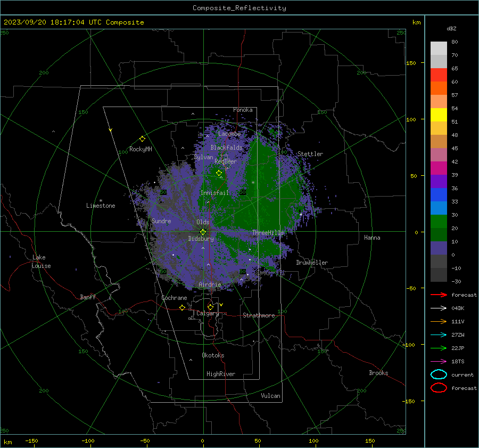The height and width of the screenshot is (448, 479).
Task: Select the green 22JP arrow icon
Action: click(x=439, y=348)
